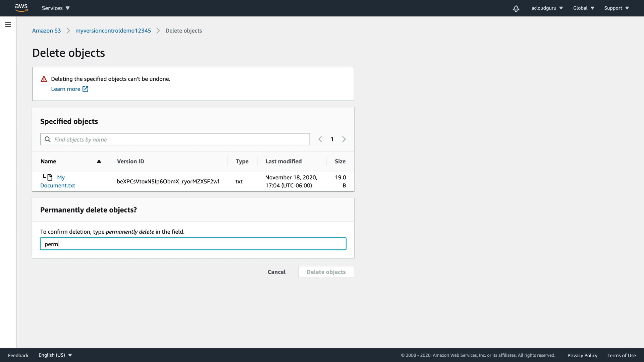
Task: Click the document file icon beside My Document.txt
Action: pyautogui.click(x=50, y=177)
